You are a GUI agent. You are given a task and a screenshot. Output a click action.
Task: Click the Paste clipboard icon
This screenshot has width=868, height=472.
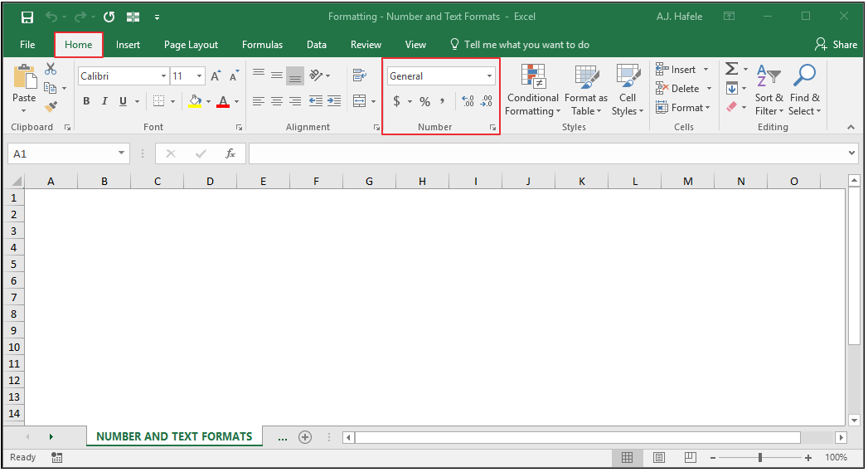[24, 76]
